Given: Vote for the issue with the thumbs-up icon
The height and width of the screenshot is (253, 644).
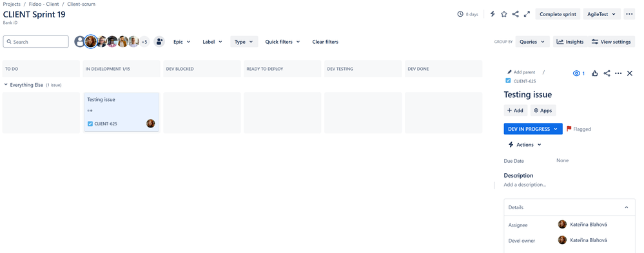Looking at the screenshot, I should (x=595, y=73).
